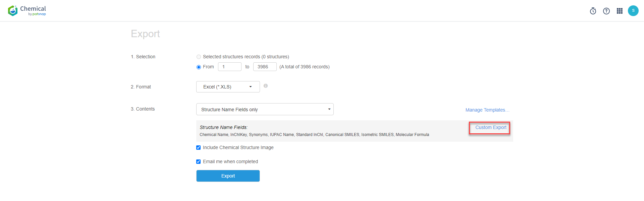
Task: Click the Chemical by Patsnap logo
Action: [x=27, y=11]
